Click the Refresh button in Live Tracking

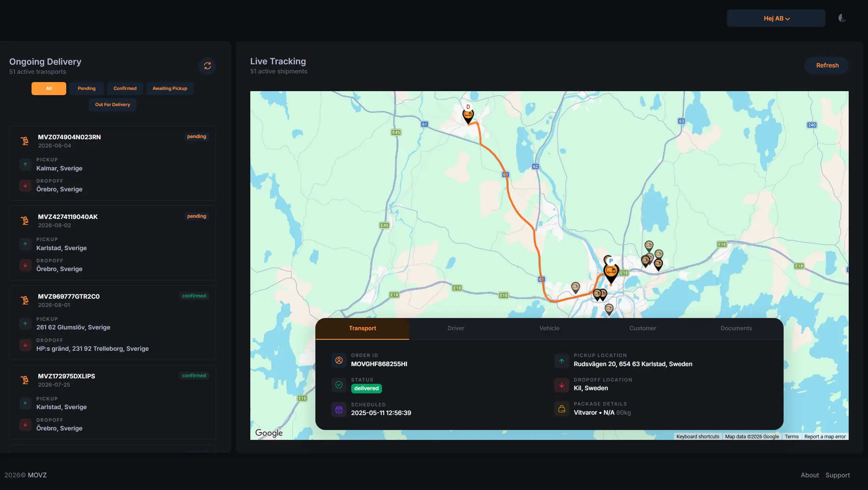[827, 65]
